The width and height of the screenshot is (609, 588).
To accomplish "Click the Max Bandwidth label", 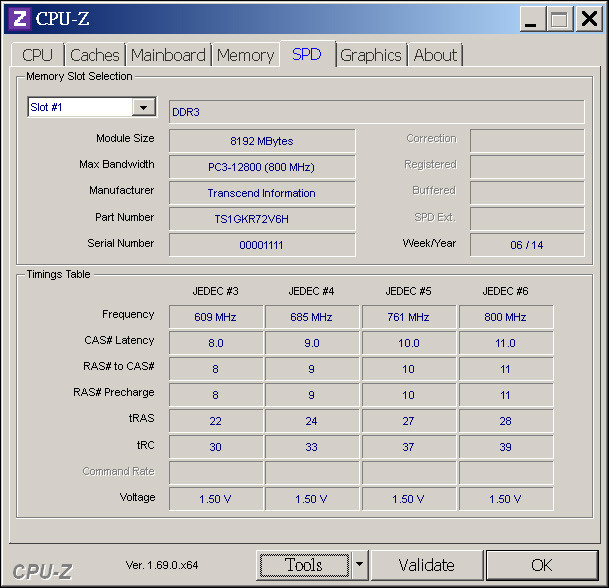I will click(x=117, y=164).
